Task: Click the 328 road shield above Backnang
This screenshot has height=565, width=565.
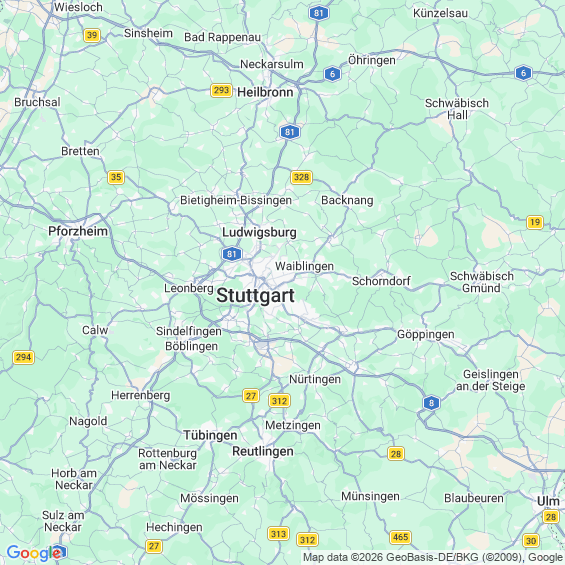Action: (x=301, y=177)
